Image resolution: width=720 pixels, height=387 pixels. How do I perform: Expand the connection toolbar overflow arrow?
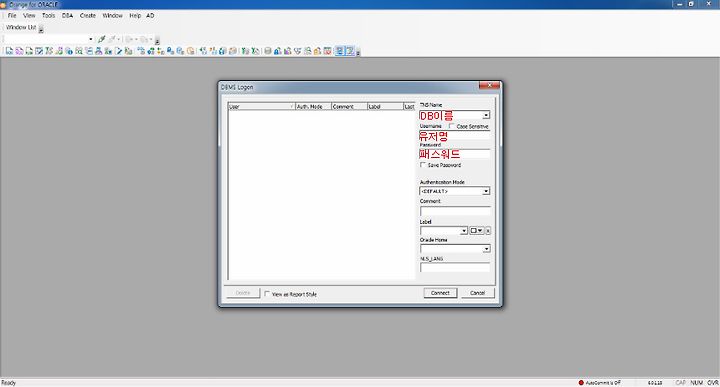click(x=157, y=41)
